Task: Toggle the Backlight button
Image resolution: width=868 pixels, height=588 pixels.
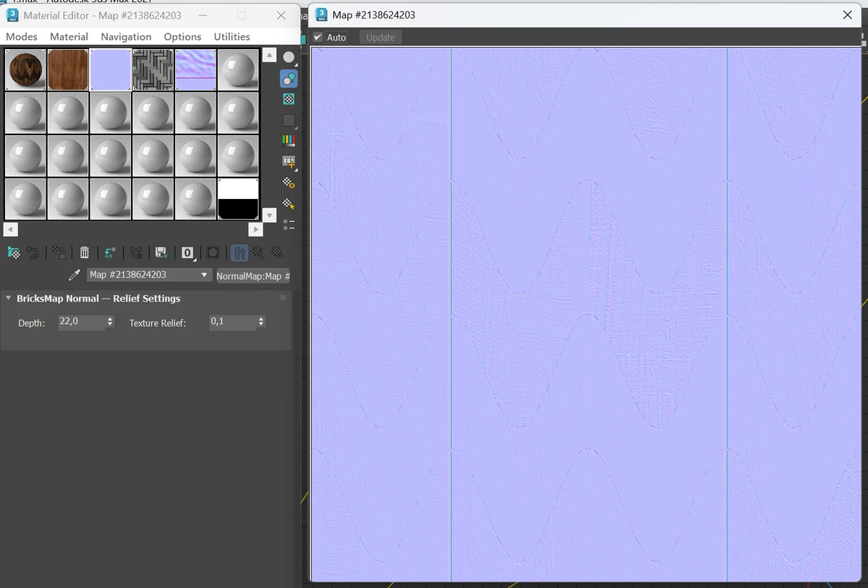Action: 289,79
